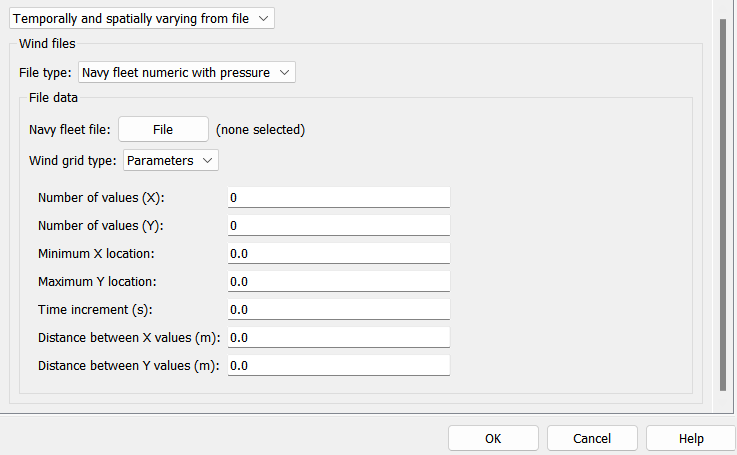Click the vertical scrollbar thumb

click(x=723, y=204)
